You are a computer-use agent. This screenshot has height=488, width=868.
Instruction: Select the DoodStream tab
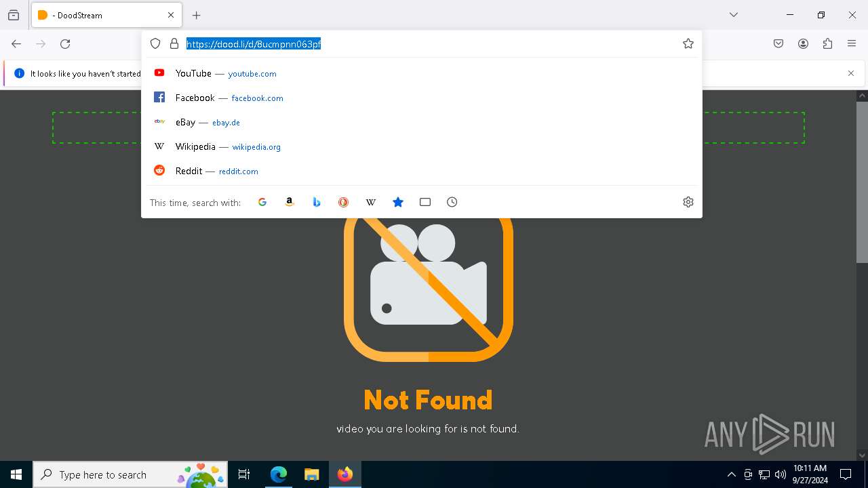click(x=106, y=15)
